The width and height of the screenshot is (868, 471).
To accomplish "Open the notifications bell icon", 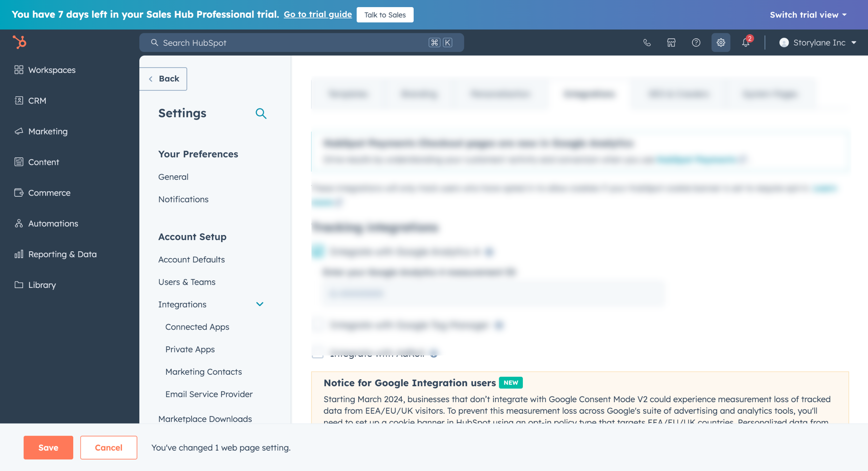I will click(746, 42).
